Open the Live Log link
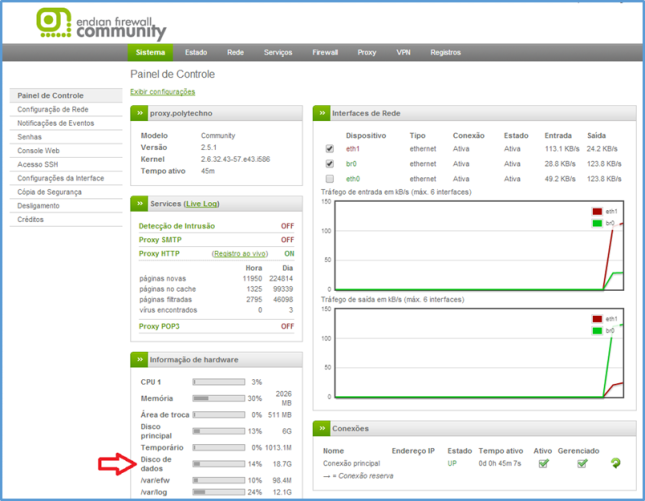This screenshot has height=501, width=645. [202, 204]
